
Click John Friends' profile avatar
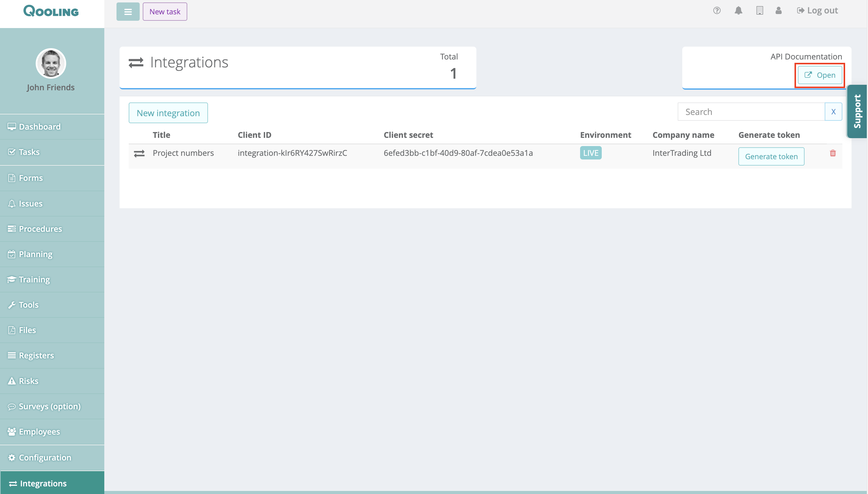point(51,63)
